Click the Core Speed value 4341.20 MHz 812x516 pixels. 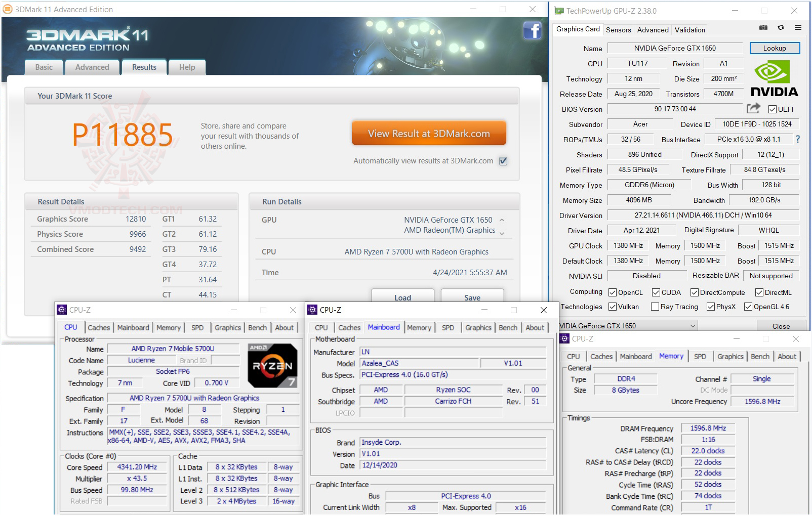click(137, 467)
